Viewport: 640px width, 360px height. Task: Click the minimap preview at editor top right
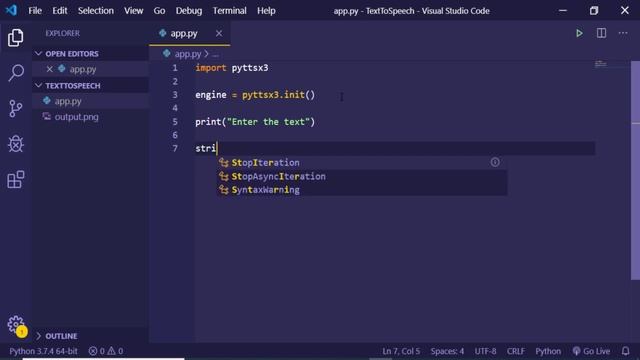point(600,64)
